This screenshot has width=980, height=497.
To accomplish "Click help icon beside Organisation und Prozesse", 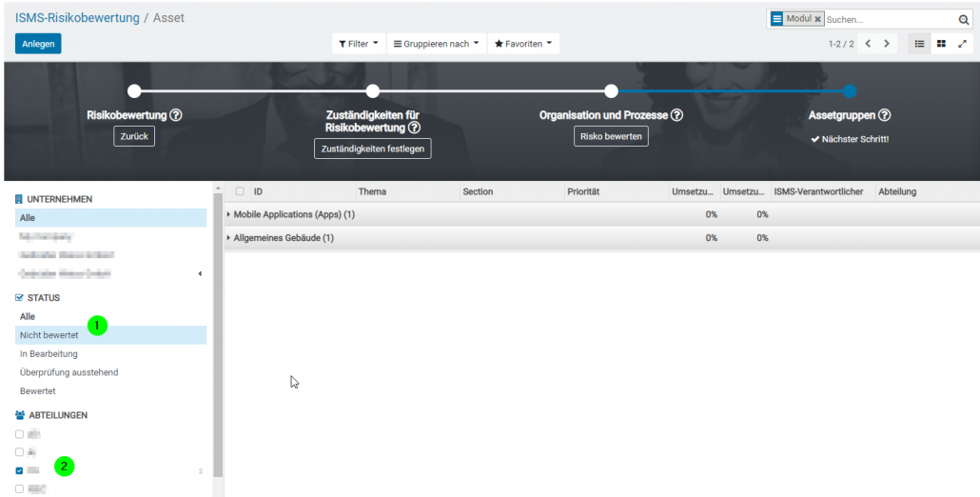I will pos(676,115).
